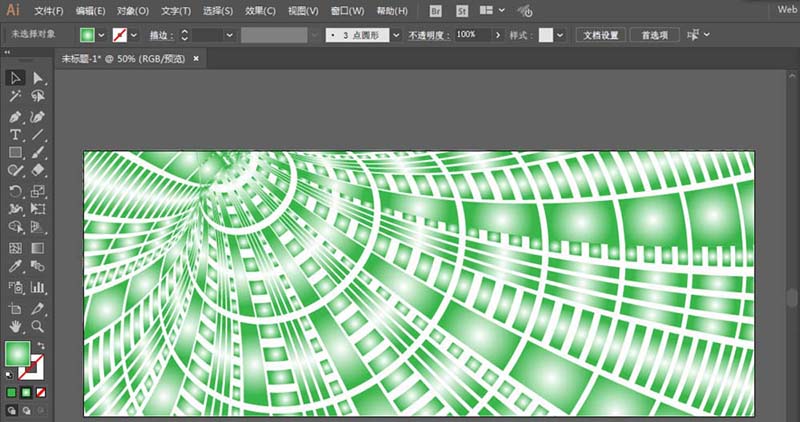Viewport: 800px width, 422px height.
Task: Open the 效果(C) menu
Action: click(260, 11)
